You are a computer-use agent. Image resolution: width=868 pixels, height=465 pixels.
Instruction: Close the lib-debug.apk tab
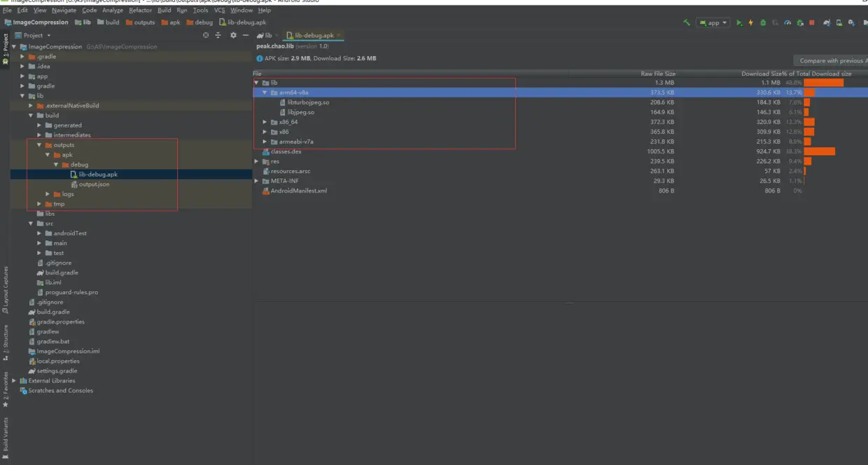pyautogui.click(x=339, y=35)
